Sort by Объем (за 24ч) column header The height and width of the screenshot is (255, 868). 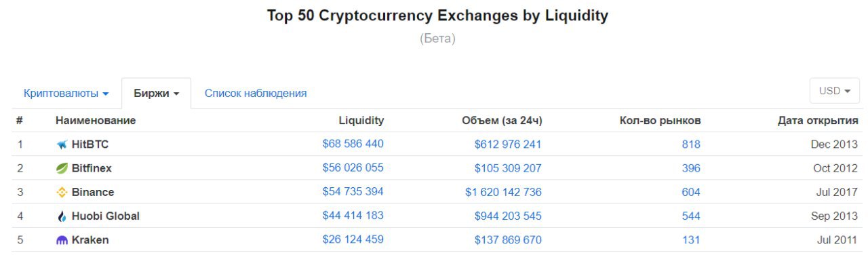[502, 121]
